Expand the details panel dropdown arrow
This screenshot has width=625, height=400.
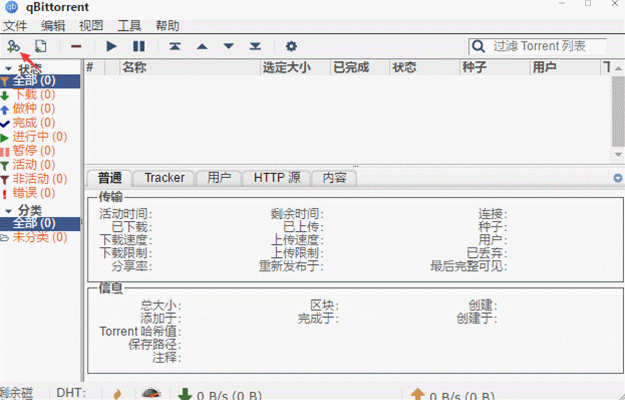pyautogui.click(x=617, y=178)
